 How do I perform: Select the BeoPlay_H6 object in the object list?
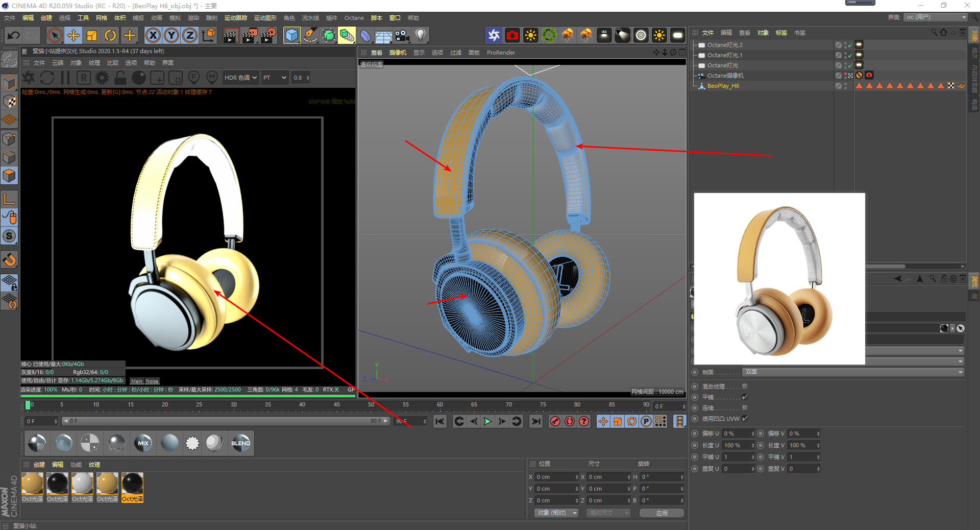[x=723, y=86]
